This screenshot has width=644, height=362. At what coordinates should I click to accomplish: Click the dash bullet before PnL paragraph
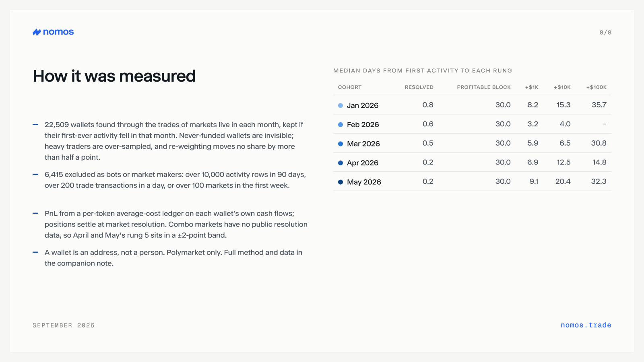35,214
